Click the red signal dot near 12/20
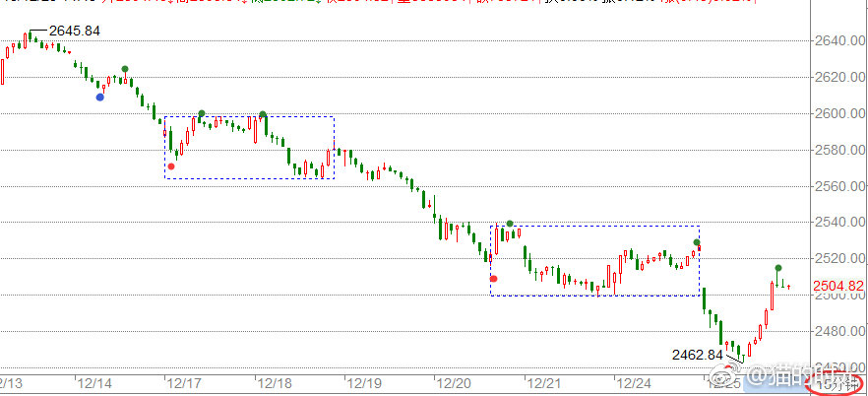The image size is (868, 396). pos(494,279)
